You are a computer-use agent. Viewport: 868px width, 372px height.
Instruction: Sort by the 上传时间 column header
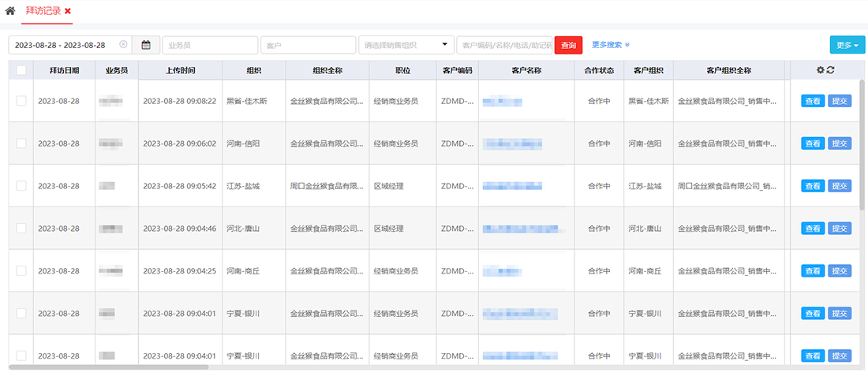point(180,70)
